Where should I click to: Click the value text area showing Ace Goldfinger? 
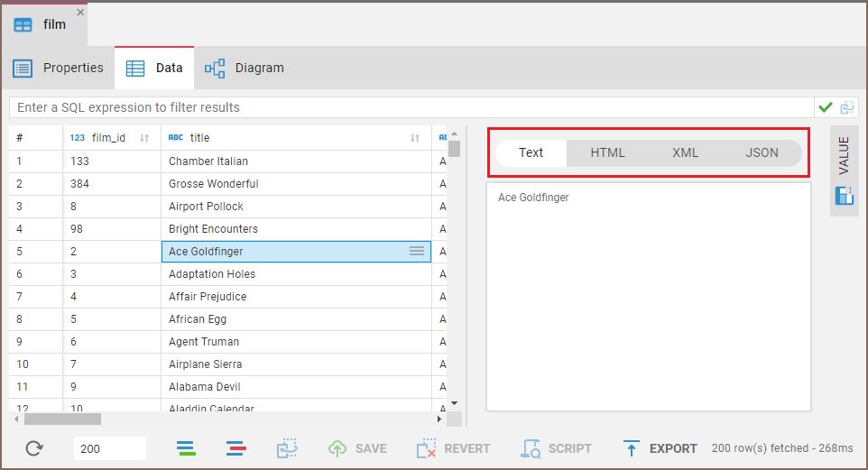coord(649,297)
